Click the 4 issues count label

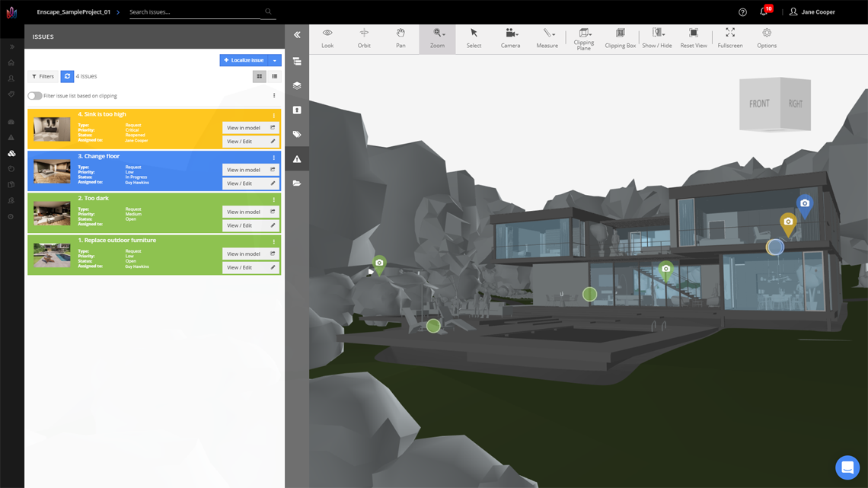[86, 76]
